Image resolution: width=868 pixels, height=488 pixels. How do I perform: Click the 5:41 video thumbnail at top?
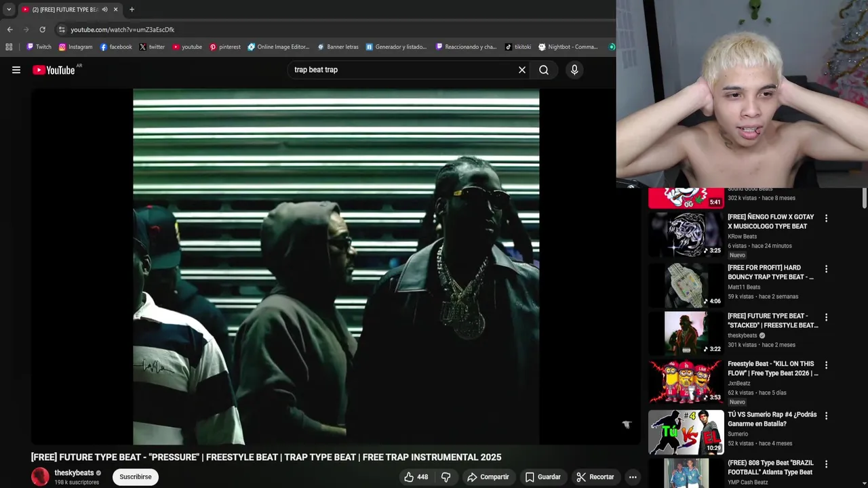coord(686,198)
